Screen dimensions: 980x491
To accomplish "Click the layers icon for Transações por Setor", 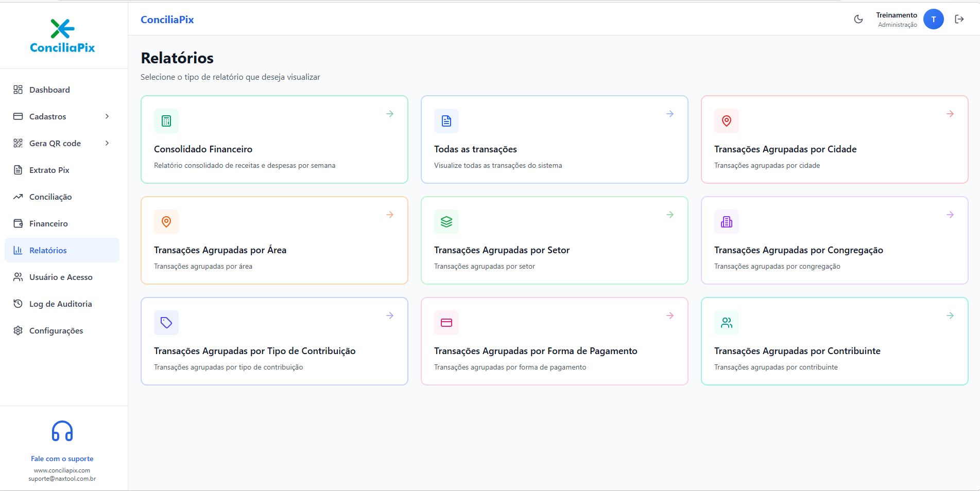I will (446, 222).
